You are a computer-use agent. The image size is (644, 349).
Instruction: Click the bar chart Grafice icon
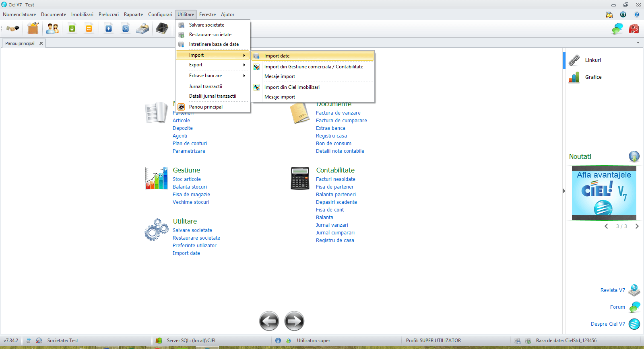[574, 77]
